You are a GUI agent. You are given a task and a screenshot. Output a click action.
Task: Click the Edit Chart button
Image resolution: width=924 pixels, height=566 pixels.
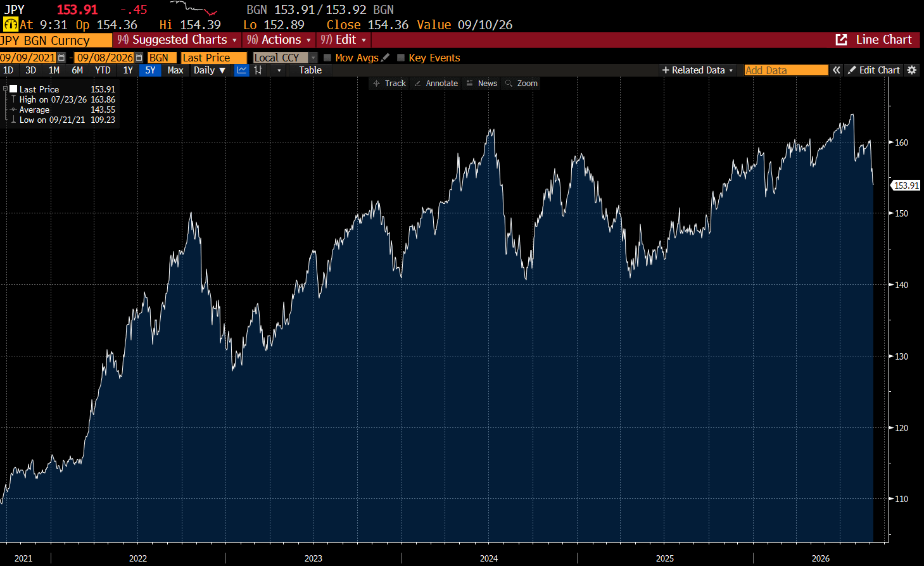[873, 70]
